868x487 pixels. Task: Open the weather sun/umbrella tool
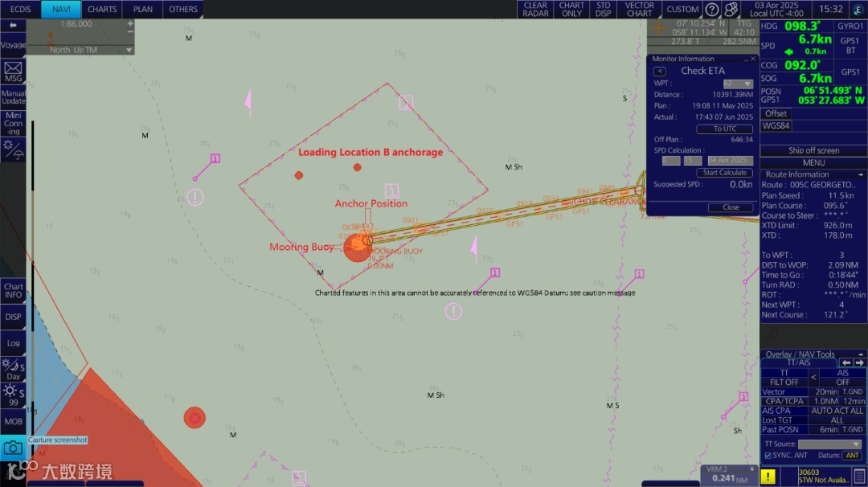(x=13, y=150)
